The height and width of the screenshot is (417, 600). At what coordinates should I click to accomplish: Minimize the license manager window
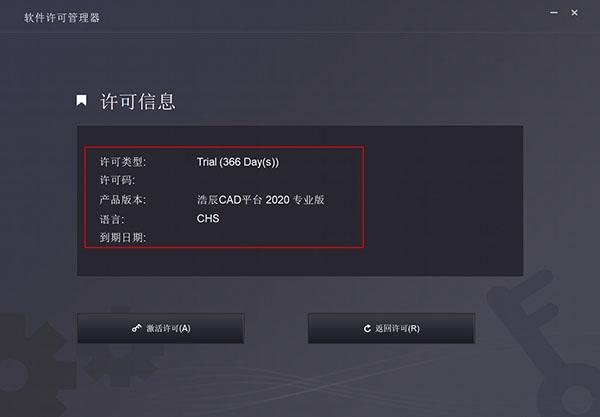(x=554, y=13)
